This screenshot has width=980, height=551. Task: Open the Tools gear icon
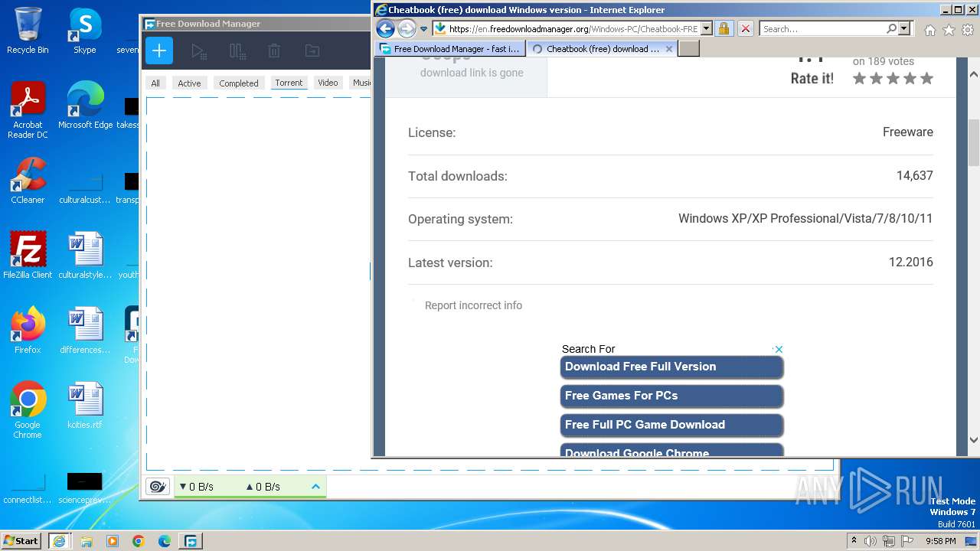968,30
